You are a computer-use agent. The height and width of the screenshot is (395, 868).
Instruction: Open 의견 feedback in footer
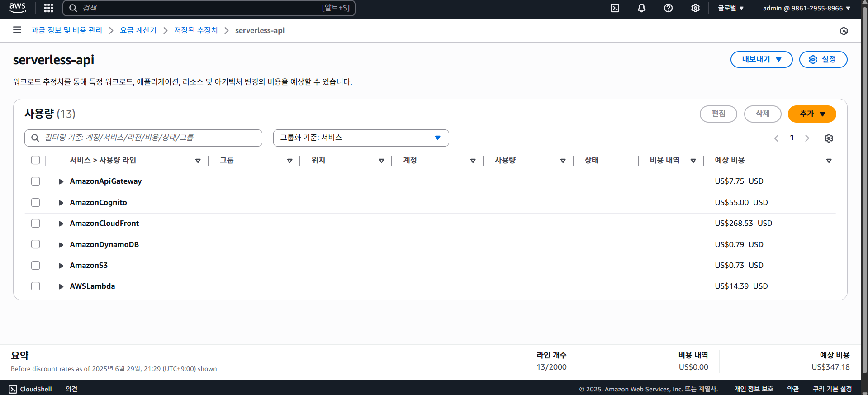[71, 389]
